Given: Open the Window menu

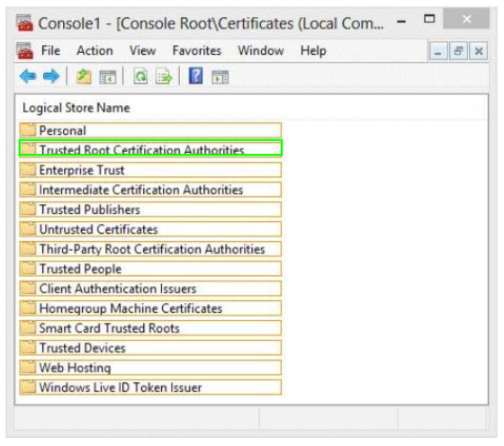Looking at the screenshot, I should point(261,50).
